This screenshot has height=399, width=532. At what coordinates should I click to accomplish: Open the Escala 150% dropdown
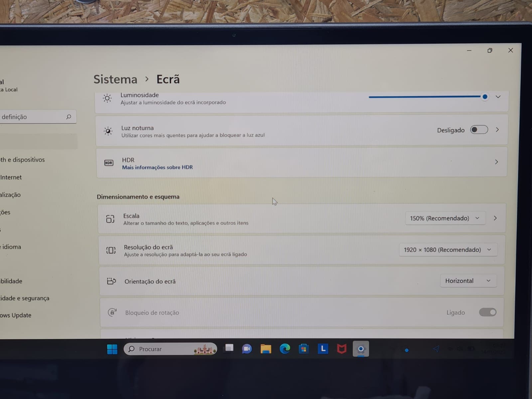point(445,218)
